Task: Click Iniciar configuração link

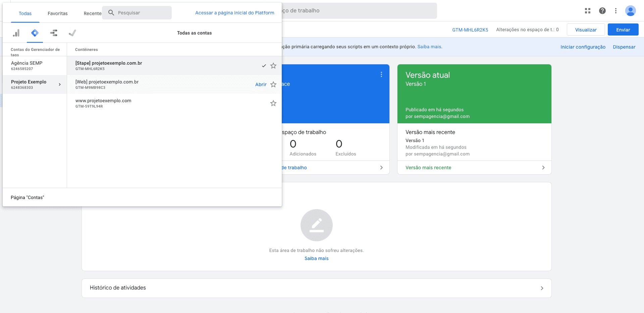Action: [583, 47]
